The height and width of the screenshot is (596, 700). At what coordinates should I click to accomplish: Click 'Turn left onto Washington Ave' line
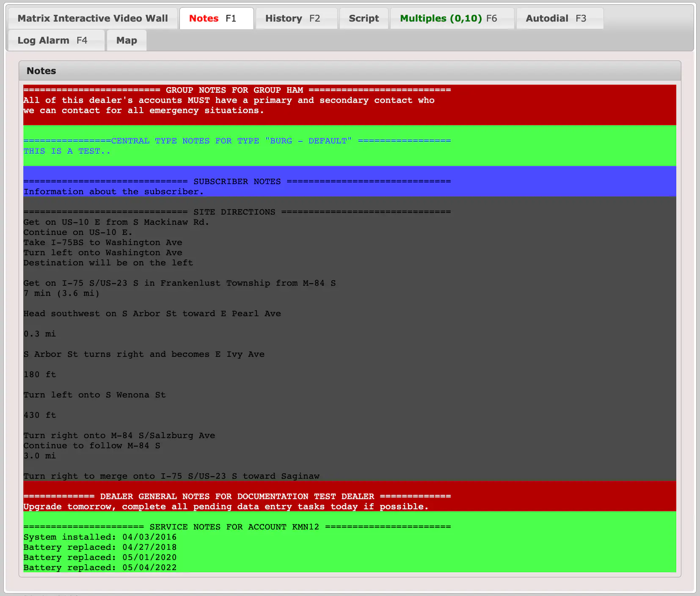(103, 253)
